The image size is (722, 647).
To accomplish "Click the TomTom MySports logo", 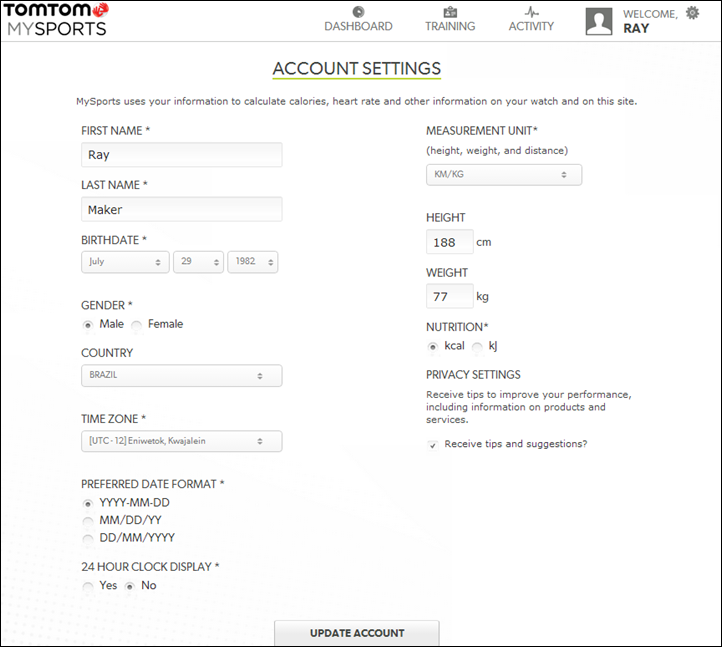I will (x=56, y=19).
